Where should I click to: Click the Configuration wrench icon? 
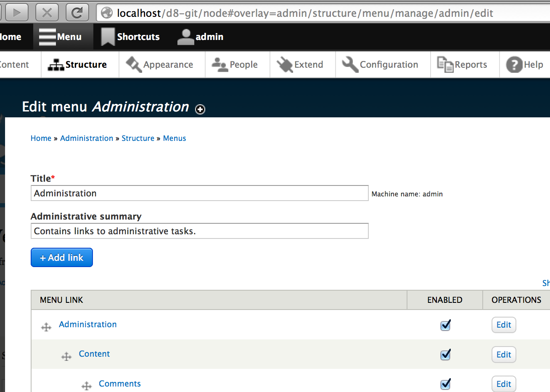tap(350, 64)
